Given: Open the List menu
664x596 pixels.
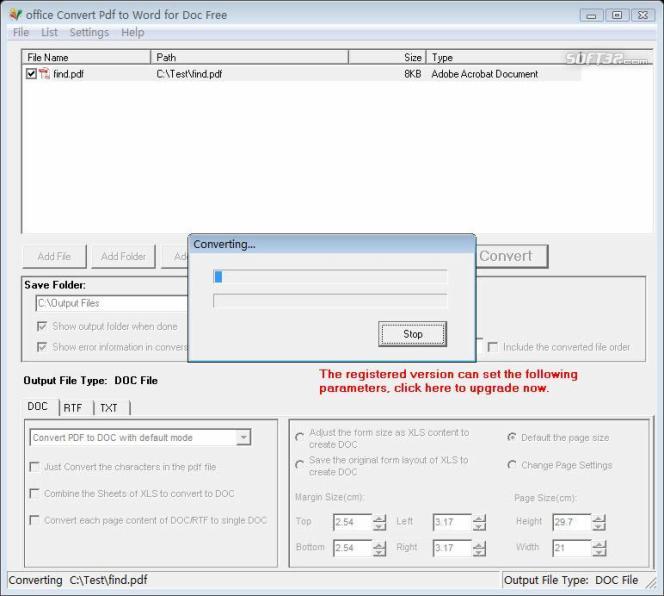Looking at the screenshot, I should tap(49, 32).
